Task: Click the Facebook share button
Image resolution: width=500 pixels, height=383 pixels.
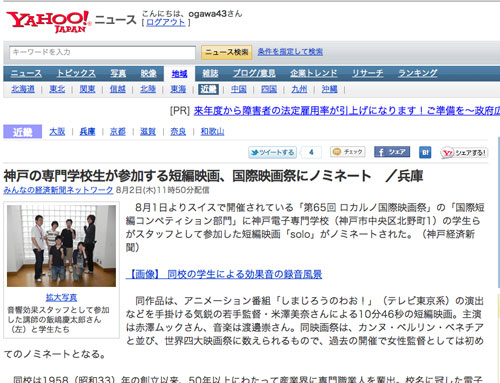Action: (x=392, y=152)
